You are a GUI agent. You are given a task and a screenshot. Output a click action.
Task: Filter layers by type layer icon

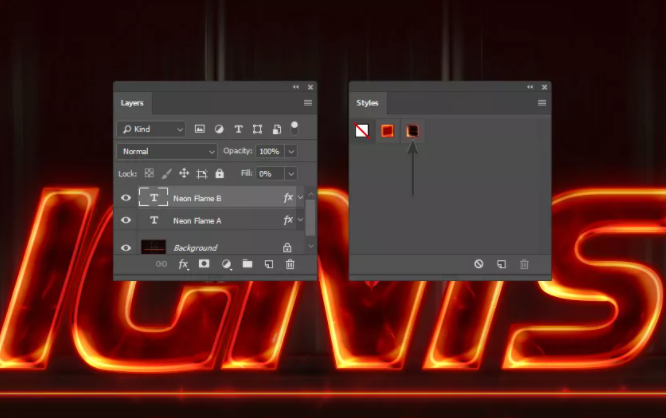[x=238, y=129]
